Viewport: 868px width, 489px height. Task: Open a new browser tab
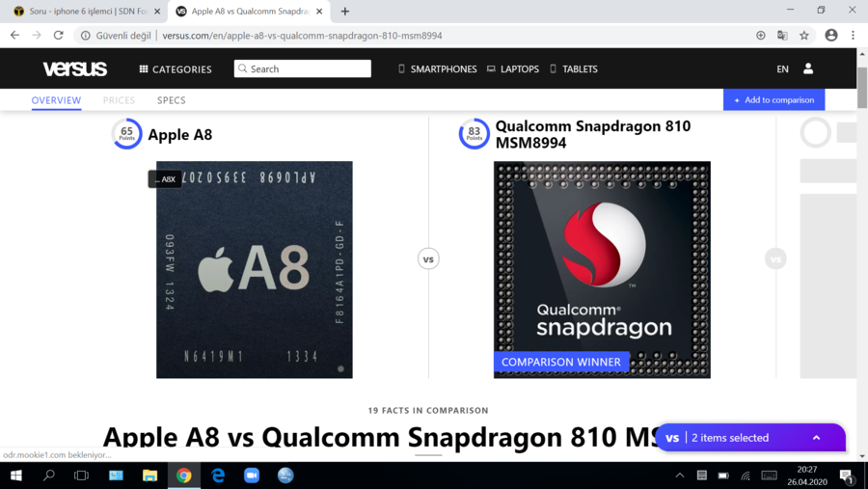[345, 11]
